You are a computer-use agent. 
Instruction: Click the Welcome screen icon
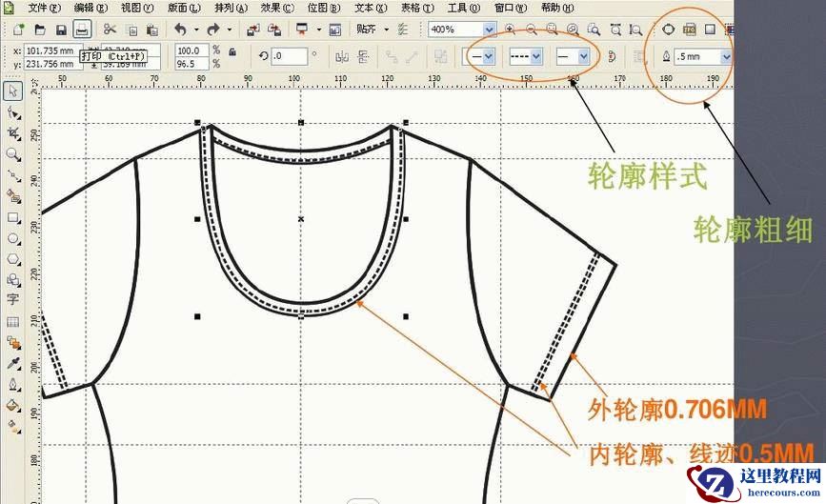tap(335, 30)
